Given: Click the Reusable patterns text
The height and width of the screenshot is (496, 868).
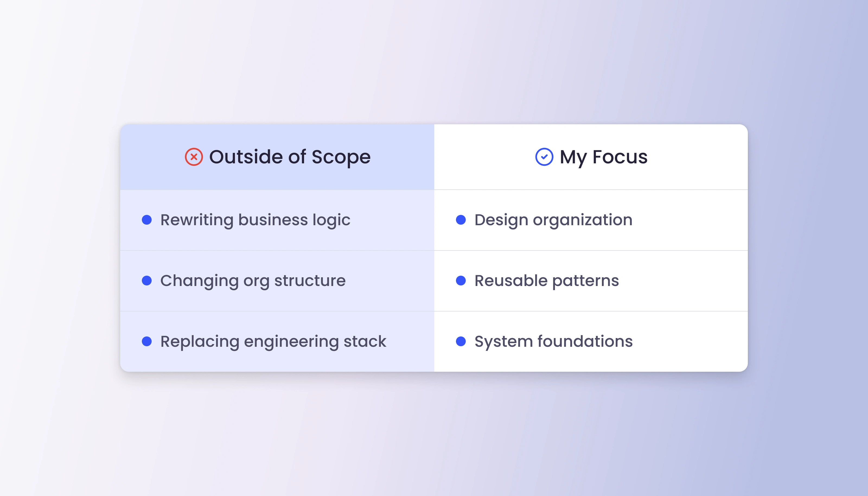Looking at the screenshot, I should point(547,281).
